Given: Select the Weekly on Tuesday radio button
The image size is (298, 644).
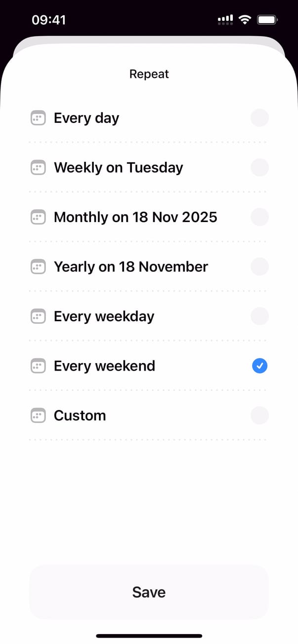Looking at the screenshot, I should tap(259, 168).
